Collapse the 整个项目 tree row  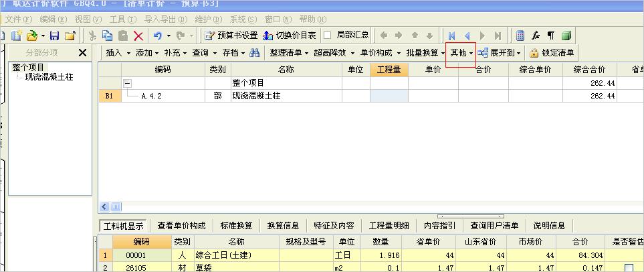click(x=127, y=83)
